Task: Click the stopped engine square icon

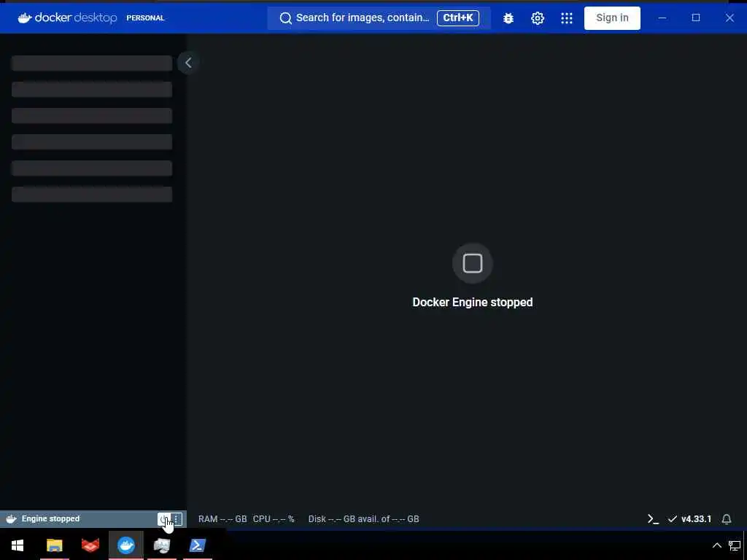Action: click(472, 262)
